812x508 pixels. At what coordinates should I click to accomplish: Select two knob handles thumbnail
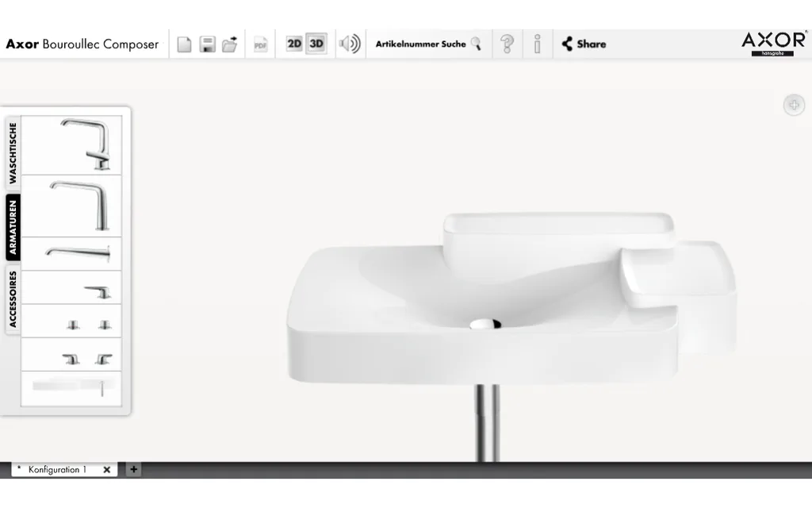tap(71, 321)
